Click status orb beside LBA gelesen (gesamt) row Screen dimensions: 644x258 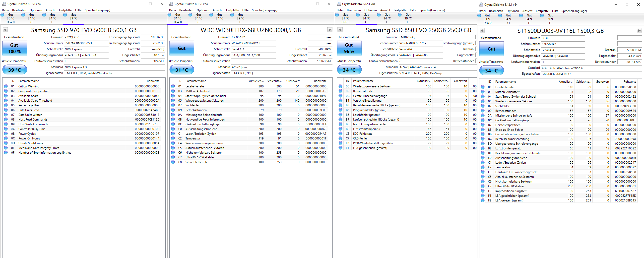(x=482, y=200)
